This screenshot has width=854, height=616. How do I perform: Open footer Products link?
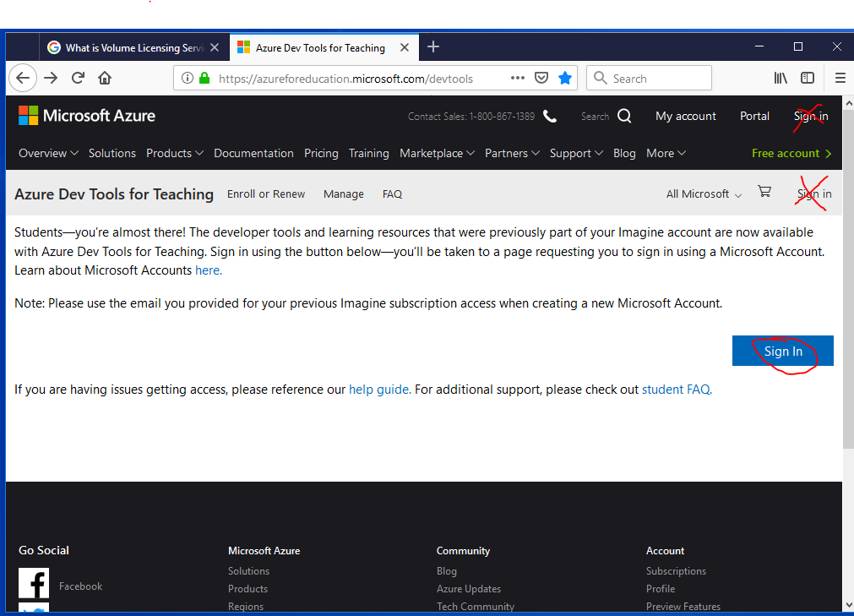pos(247,589)
